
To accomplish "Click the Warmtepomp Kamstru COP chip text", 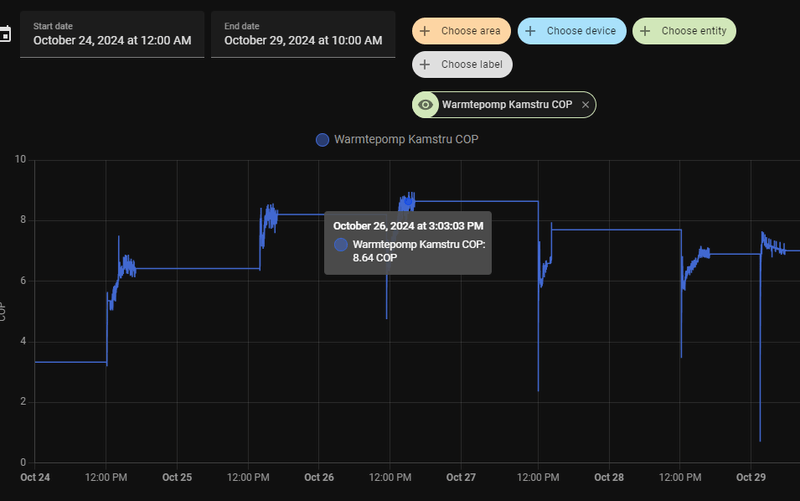I will pyautogui.click(x=507, y=104).
